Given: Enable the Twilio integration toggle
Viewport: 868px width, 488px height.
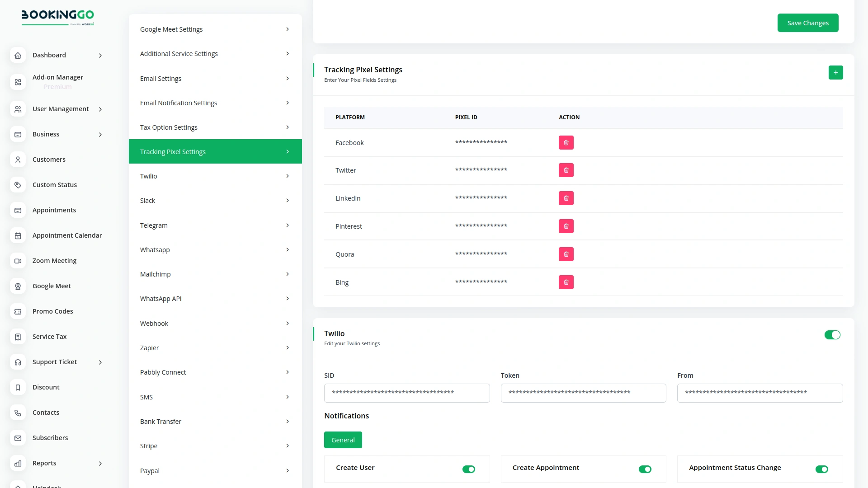Looking at the screenshot, I should (832, 335).
